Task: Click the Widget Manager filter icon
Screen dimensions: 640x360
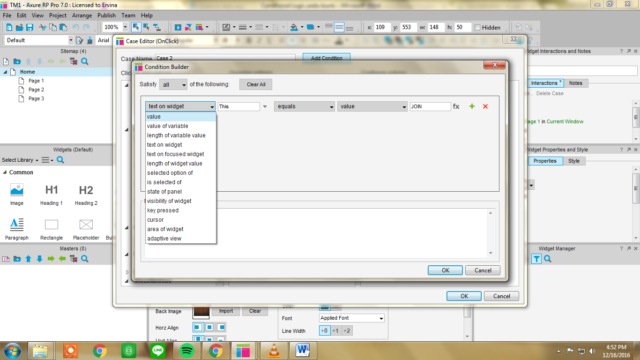Action: click(536, 259)
